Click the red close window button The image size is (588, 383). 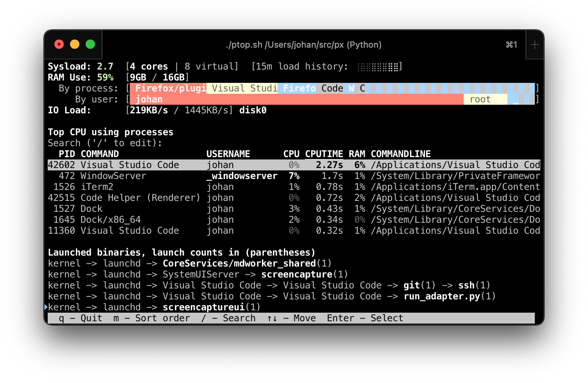click(59, 44)
